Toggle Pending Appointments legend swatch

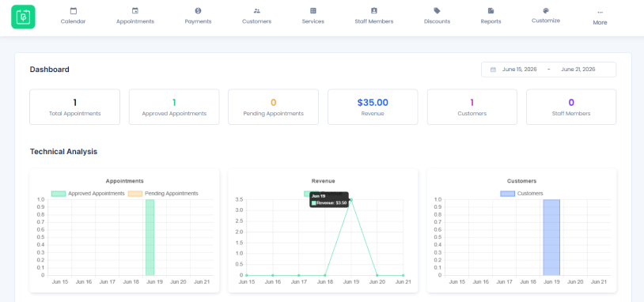[135, 194]
